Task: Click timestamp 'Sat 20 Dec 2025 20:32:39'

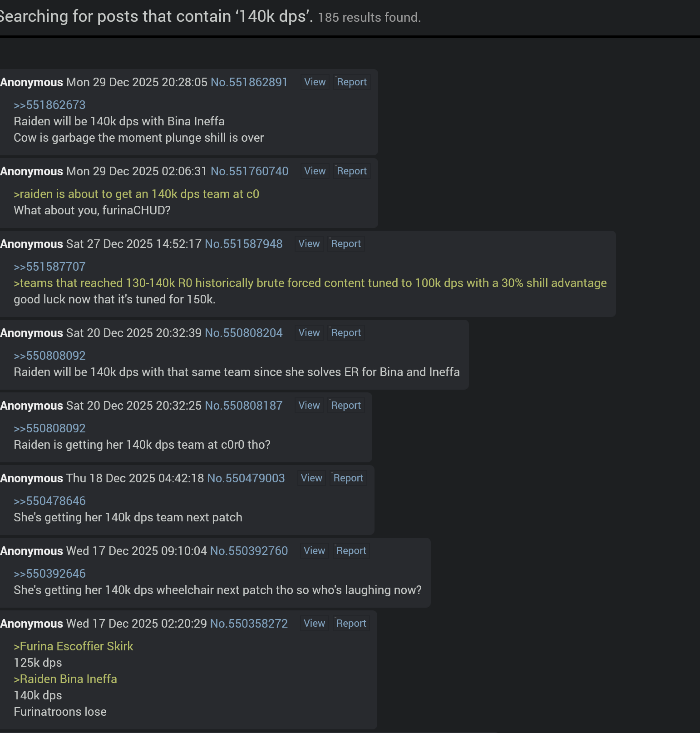Action: coord(134,333)
